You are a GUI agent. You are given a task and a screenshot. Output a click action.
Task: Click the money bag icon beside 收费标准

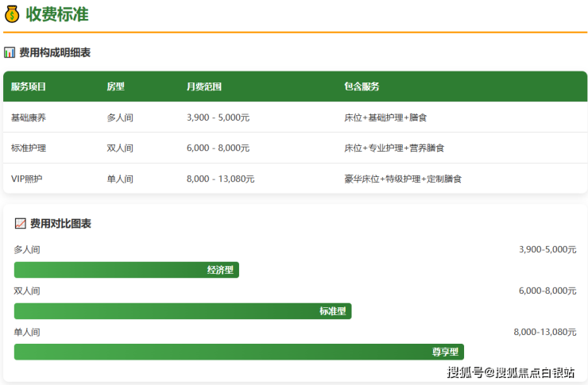pyautogui.click(x=12, y=13)
